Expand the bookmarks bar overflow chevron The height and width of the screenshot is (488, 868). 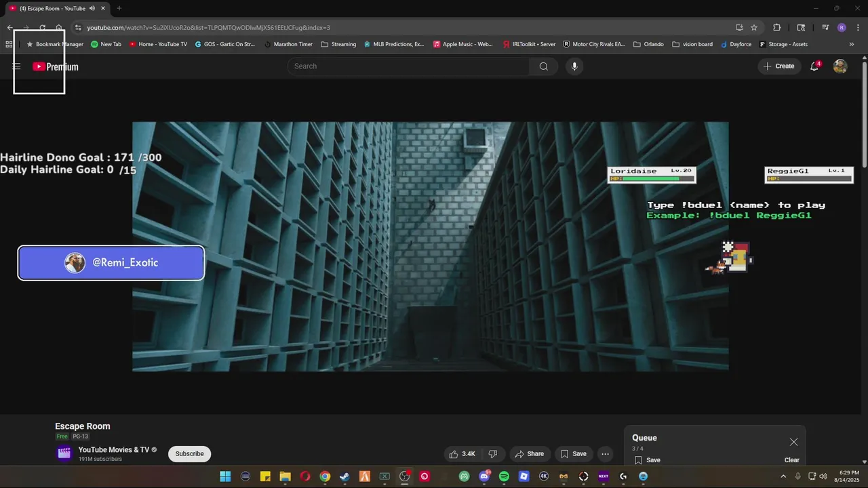tap(852, 44)
